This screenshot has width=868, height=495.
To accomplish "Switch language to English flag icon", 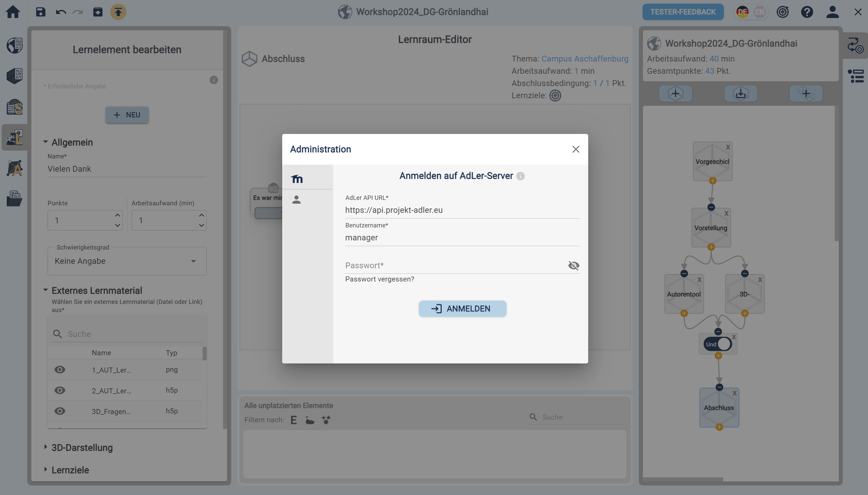I will tap(760, 12).
